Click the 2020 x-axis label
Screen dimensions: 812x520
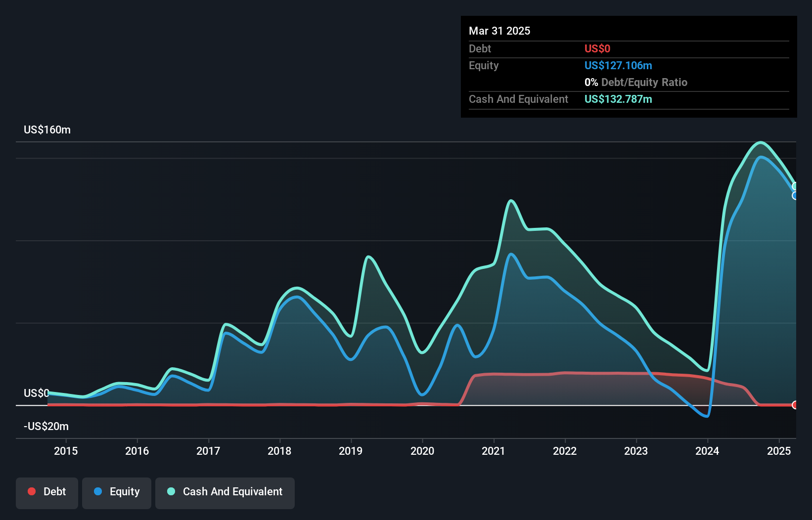click(422, 451)
